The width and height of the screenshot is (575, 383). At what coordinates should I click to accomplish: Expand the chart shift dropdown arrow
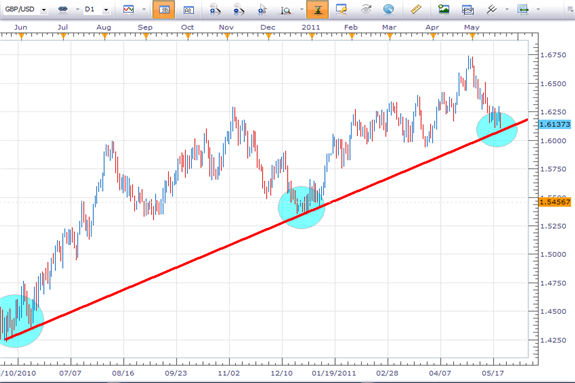(538, 10)
